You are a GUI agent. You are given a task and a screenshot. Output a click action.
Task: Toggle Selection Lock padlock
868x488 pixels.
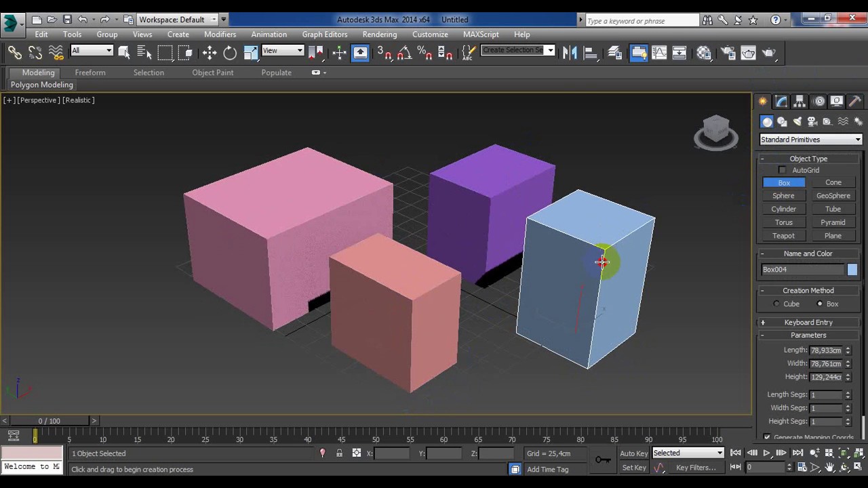point(339,453)
